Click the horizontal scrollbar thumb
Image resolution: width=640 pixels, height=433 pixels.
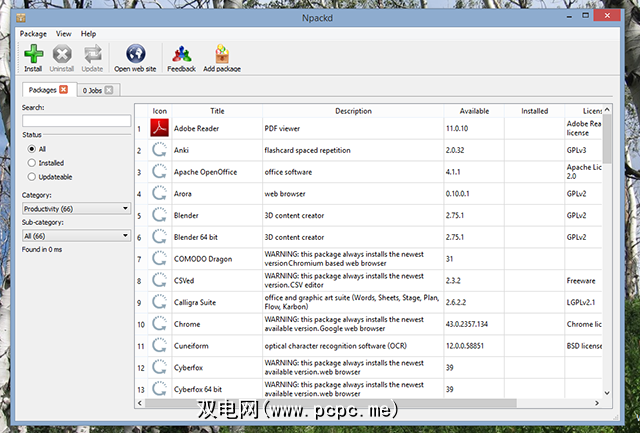[x=331, y=403]
